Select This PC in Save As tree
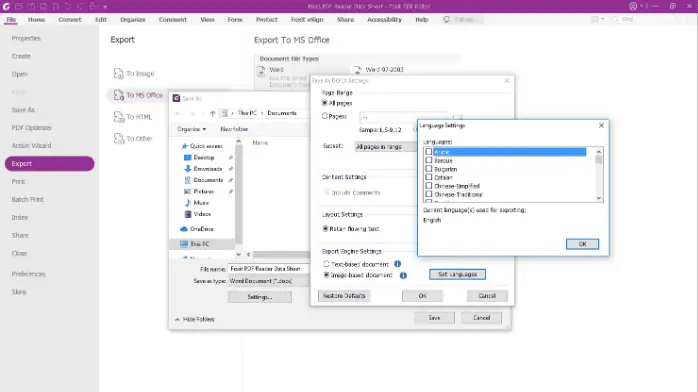The width and height of the screenshot is (698, 392). pyautogui.click(x=195, y=244)
